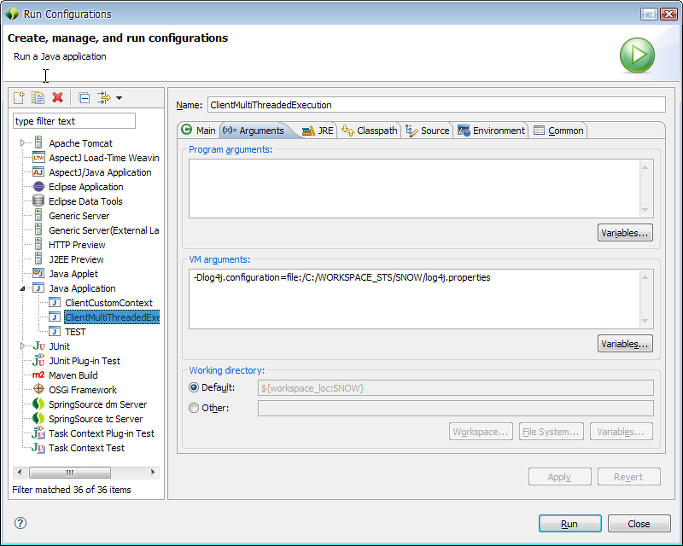Click Eclipse Application sphere icon
The height and width of the screenshot is (546, 683).
click(39, 187)
